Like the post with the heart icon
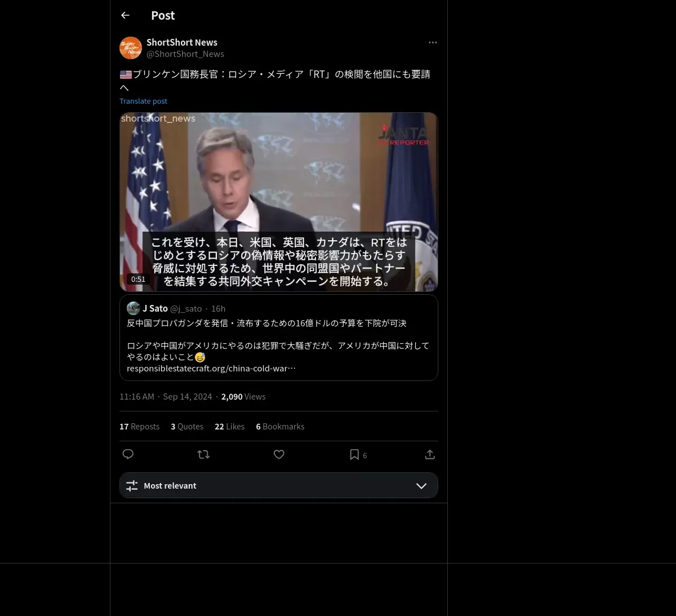 pos(279,454)
